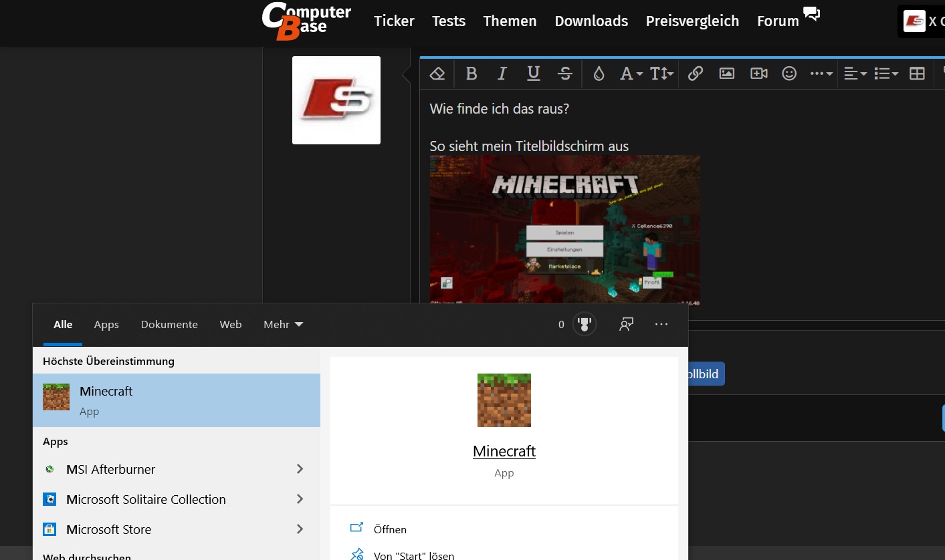Insert an image via picture icon
Viewport: 945px width, 560px height.
click(727, 74)
